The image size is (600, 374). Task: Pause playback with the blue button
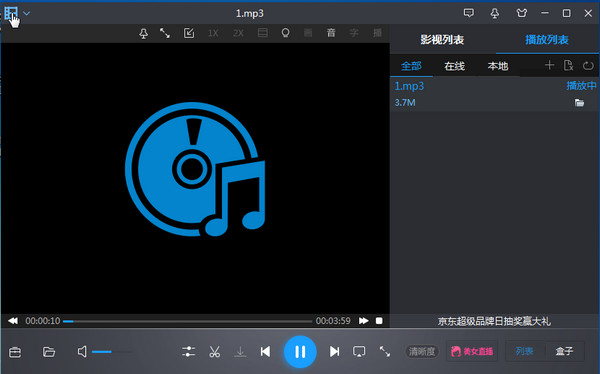point(300,352)
